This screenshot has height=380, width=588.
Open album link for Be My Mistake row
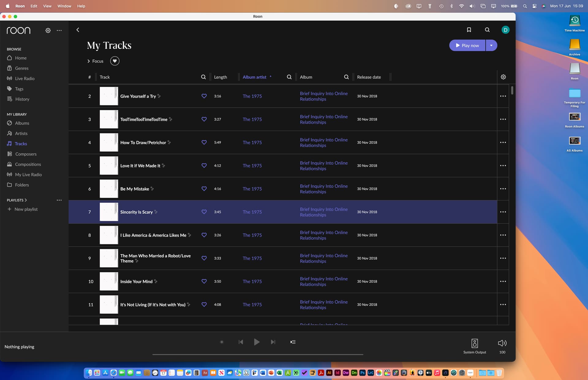point(324,189)
